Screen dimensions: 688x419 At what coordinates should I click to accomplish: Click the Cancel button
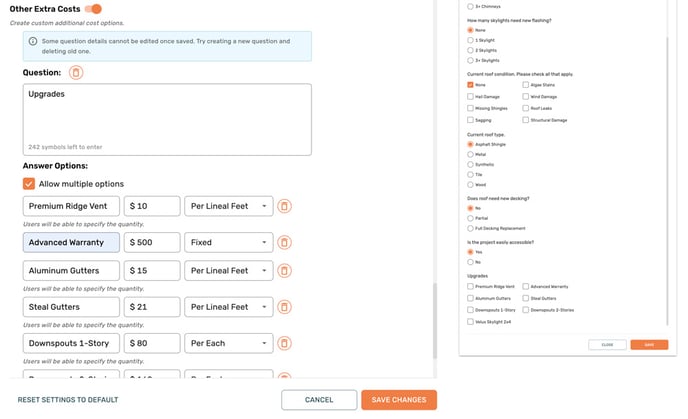pyautogui.click(x=319, y=400)
